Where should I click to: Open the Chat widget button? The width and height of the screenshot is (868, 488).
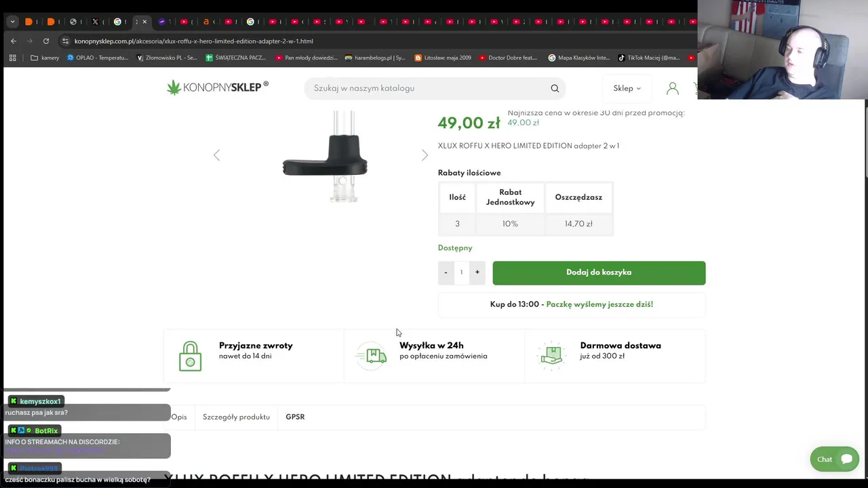835,459
